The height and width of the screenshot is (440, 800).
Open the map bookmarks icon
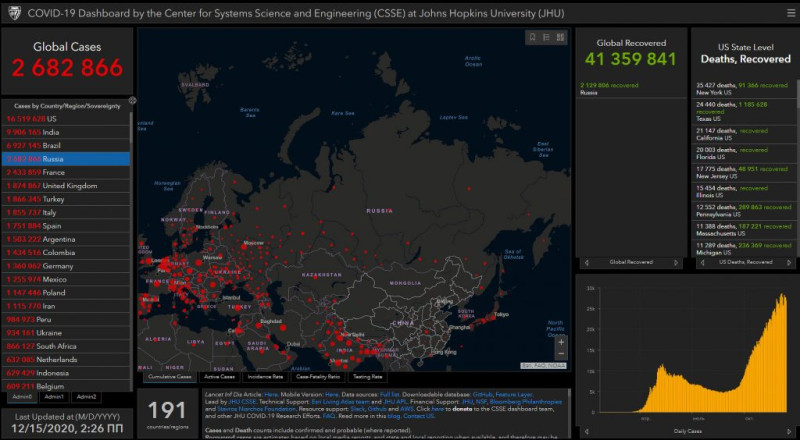533,37
